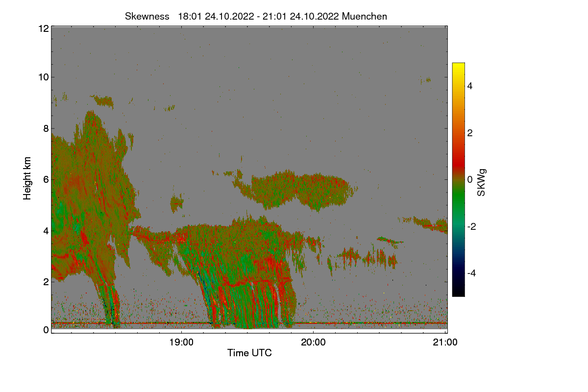Click the '12' height tick label

(43, 28)
